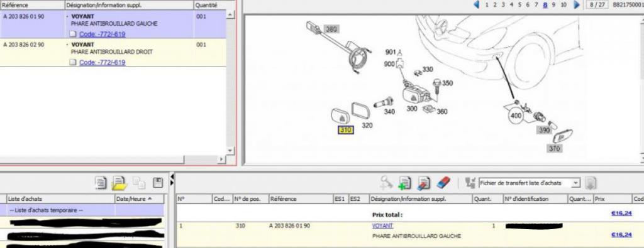Click the save floppy disk icon
The height and width of the screenshot is (248, 644).
coord(158,183)
